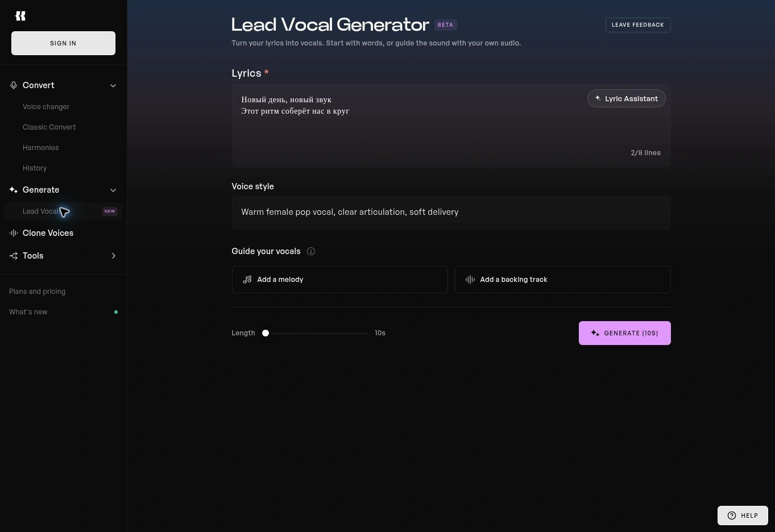Image resolution: width=775 pixels, height=532 pixels.
Task: Click the Length slider handle
Action: 266,333
